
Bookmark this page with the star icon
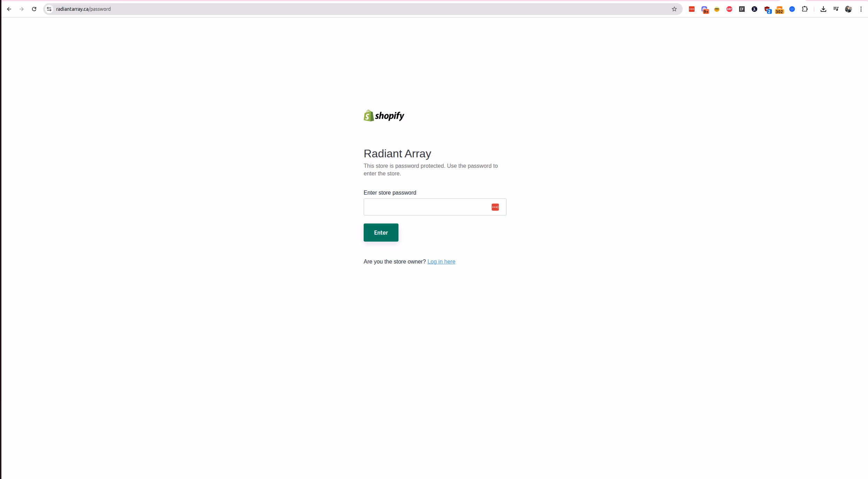point(674,9)
